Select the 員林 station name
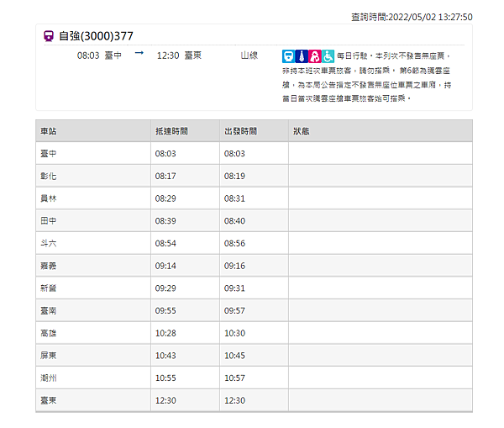Viewport: 504px width, 428px height. click(x=49, y=198)
